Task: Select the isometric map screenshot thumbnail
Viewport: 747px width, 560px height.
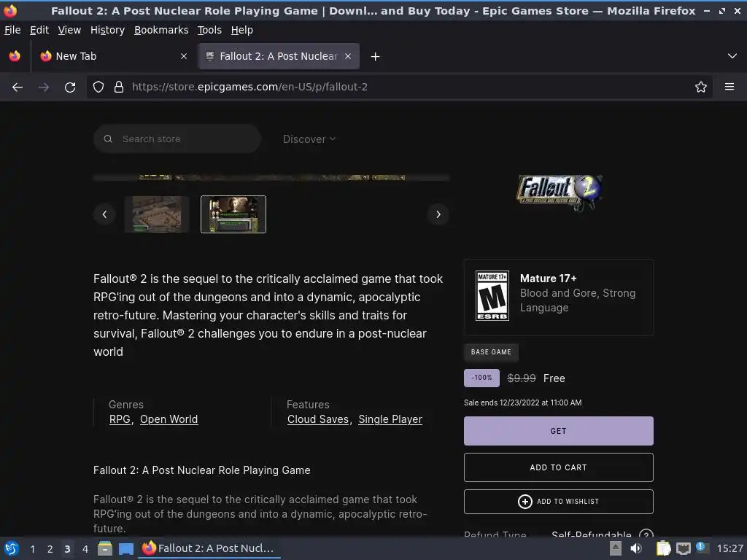Action: (157, 214)
